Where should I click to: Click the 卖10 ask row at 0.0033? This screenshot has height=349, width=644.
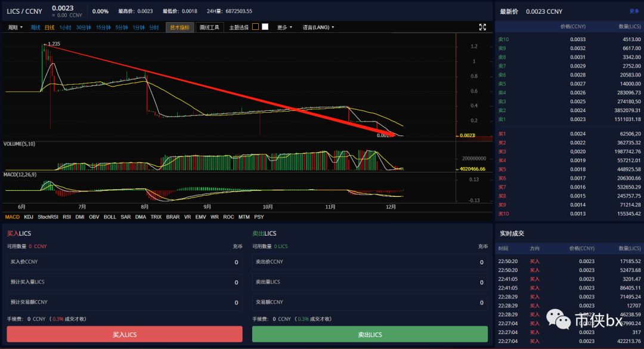[x=569, y=39]
